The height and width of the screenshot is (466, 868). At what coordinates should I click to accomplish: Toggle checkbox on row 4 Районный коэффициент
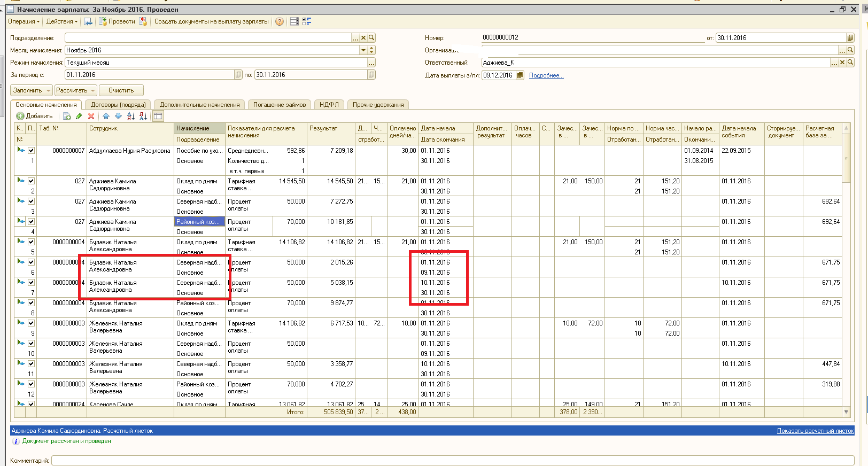[31, 222]
